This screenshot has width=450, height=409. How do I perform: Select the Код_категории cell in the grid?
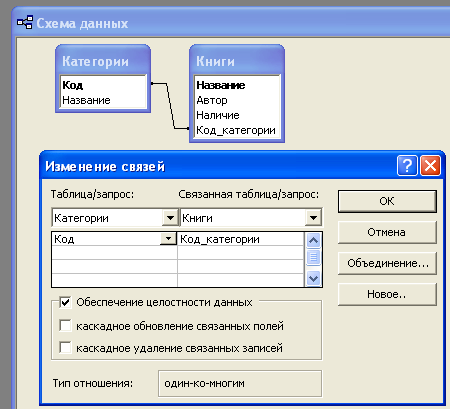pos(241,239)
